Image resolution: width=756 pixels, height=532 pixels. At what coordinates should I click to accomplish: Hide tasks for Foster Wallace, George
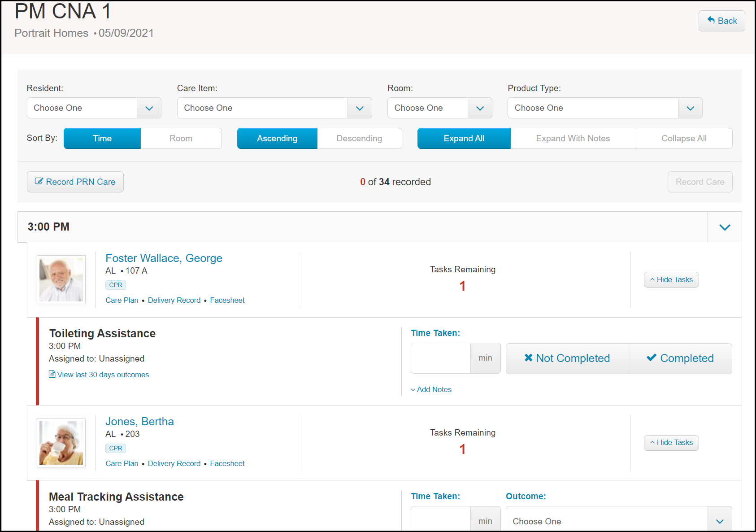671,279
